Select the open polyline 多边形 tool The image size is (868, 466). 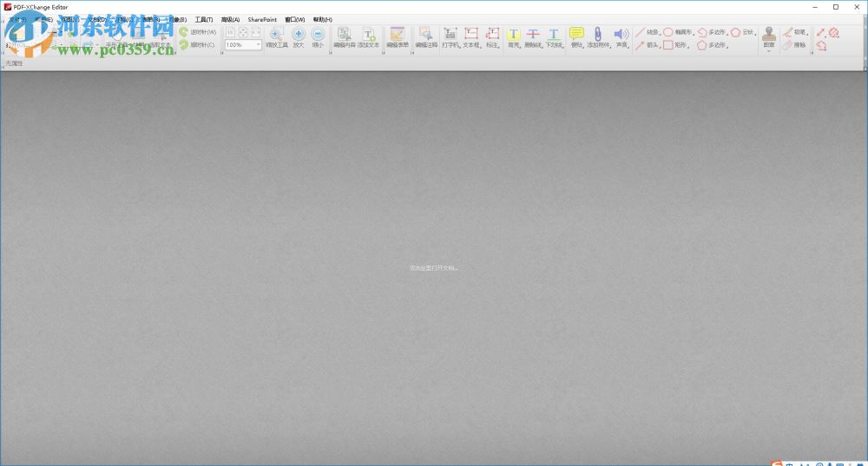pos(713,33)
